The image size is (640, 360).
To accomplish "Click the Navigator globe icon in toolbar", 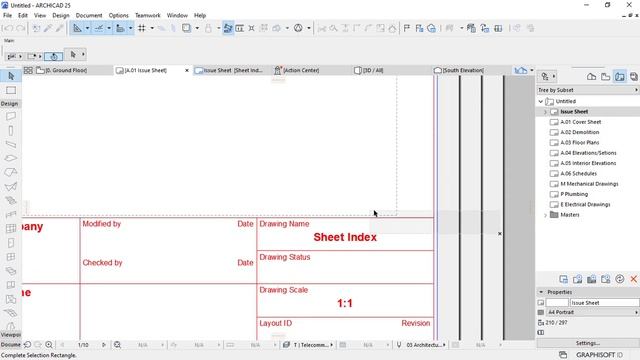I will point(431,28).
